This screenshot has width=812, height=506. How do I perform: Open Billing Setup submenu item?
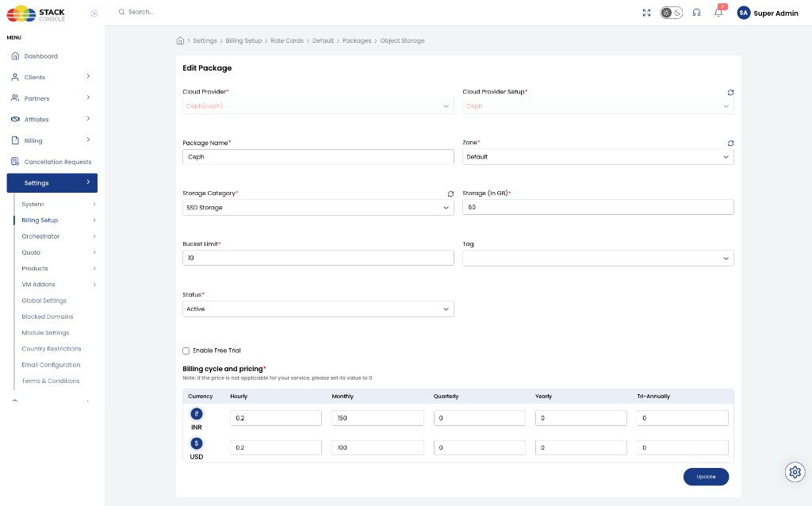click(x=40, y=220)
